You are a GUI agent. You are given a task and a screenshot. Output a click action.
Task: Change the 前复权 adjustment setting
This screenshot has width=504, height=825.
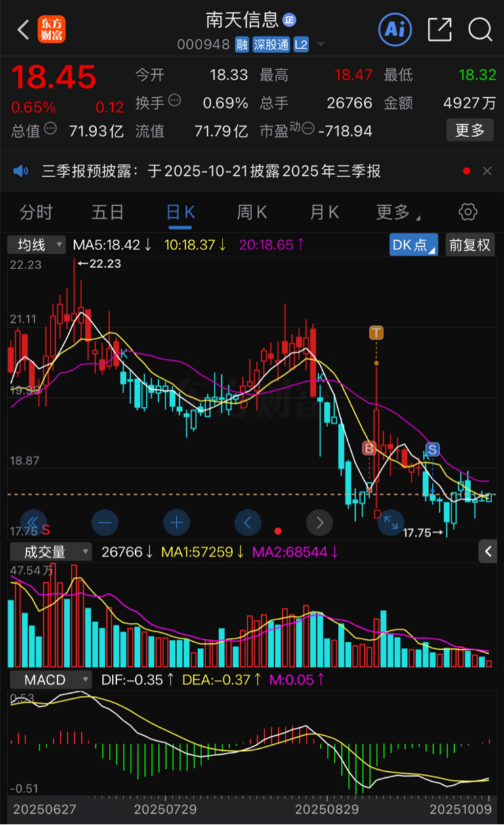[469, 245]
